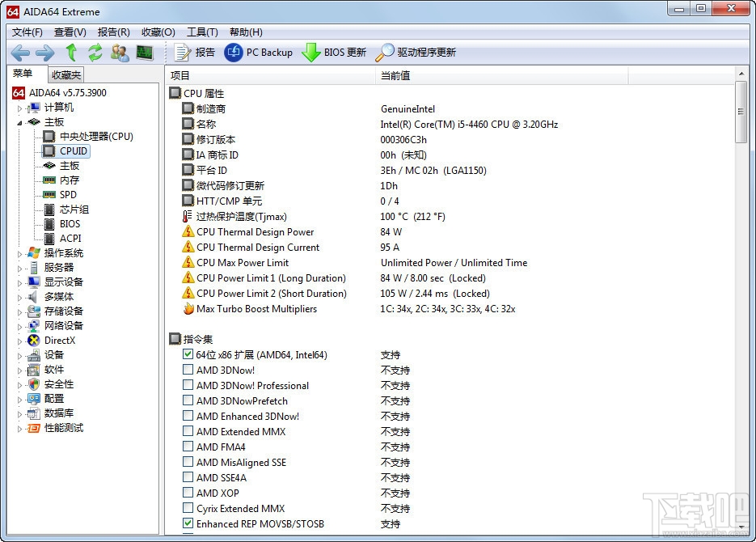Toggle AMD FMA4 checkbox
756x542 pixels.
[188, 447]
